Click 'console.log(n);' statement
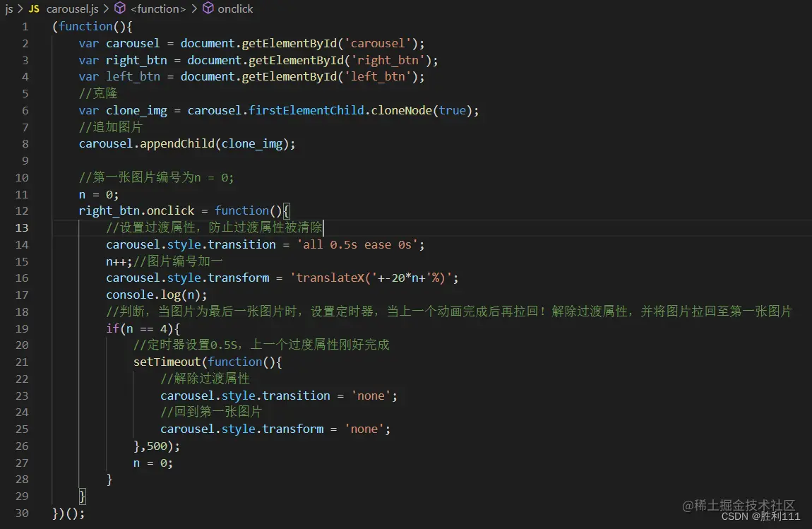The image size is (812, 529). 156,295
